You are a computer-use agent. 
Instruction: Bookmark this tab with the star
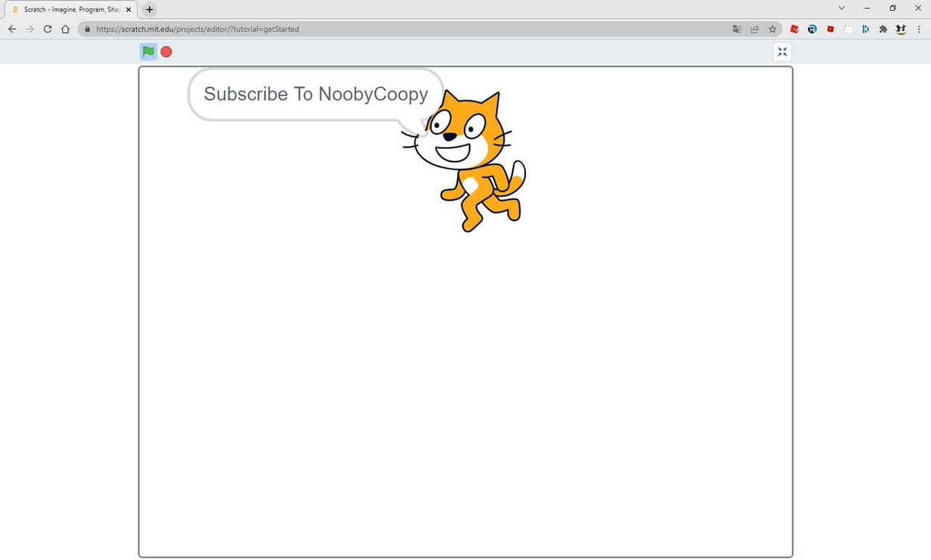coord(772,29)
